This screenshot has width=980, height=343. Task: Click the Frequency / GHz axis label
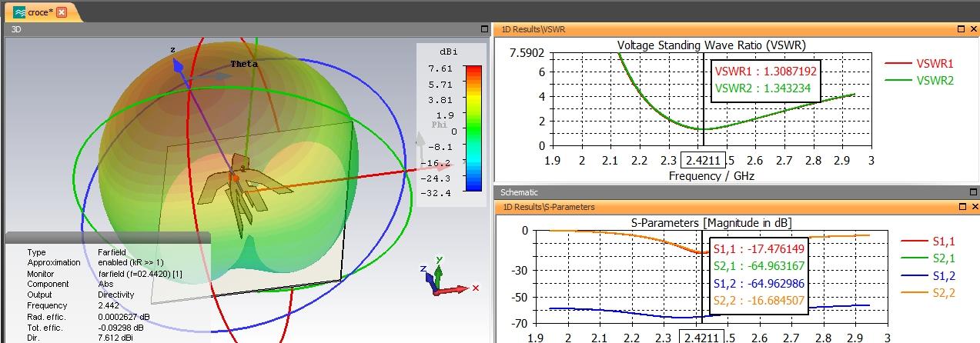711,176
